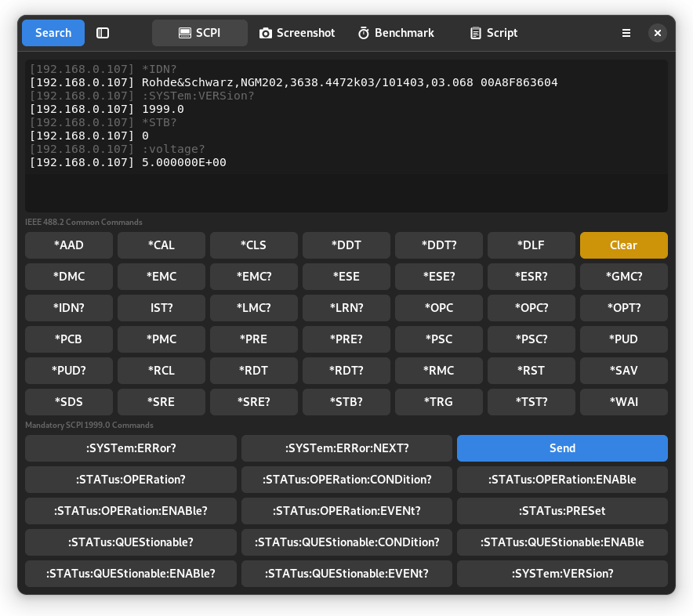Click the *DDT? query button
The image size is (693, 616).
tap(439, 245)
